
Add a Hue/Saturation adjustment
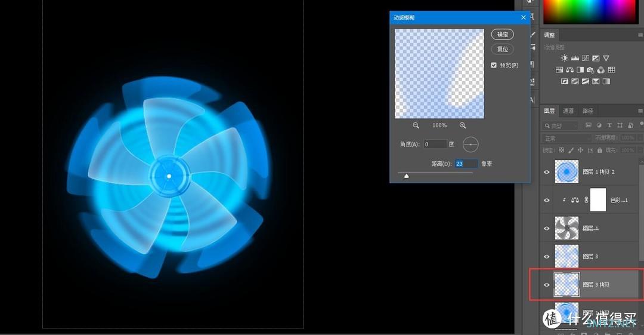pos(559,69)
